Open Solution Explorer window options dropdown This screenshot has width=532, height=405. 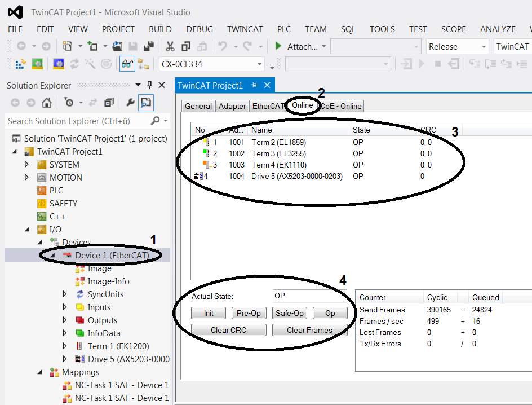(138, 85)
